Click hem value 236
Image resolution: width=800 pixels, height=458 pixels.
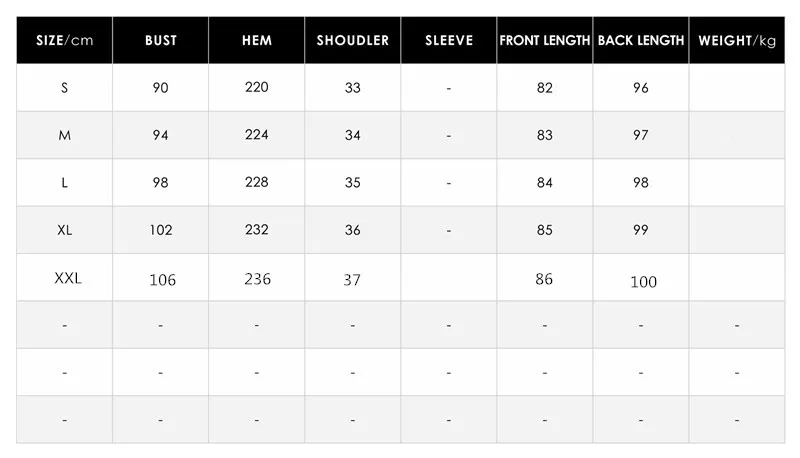tap(257, 279)
